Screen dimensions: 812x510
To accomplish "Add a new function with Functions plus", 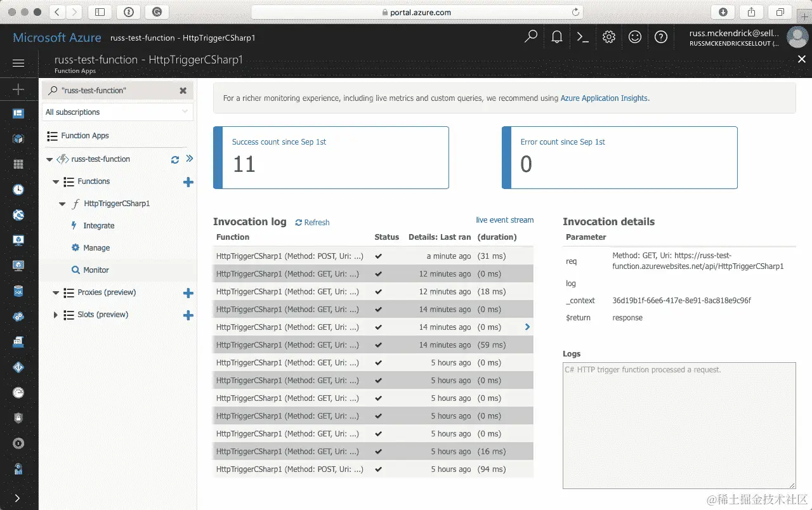I will (188, 182).
